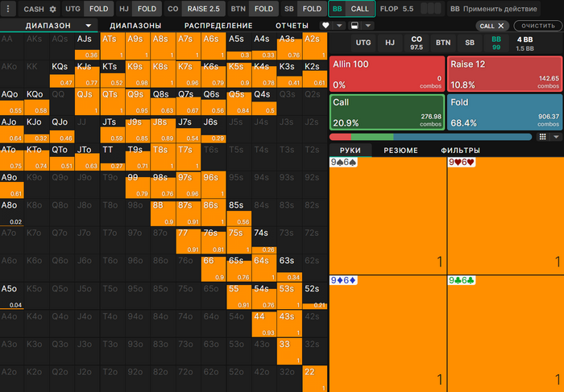Select 96s cell in range grid
This screenshot has height=392, width=564.
pyautogui.click(x=214, y=184)
